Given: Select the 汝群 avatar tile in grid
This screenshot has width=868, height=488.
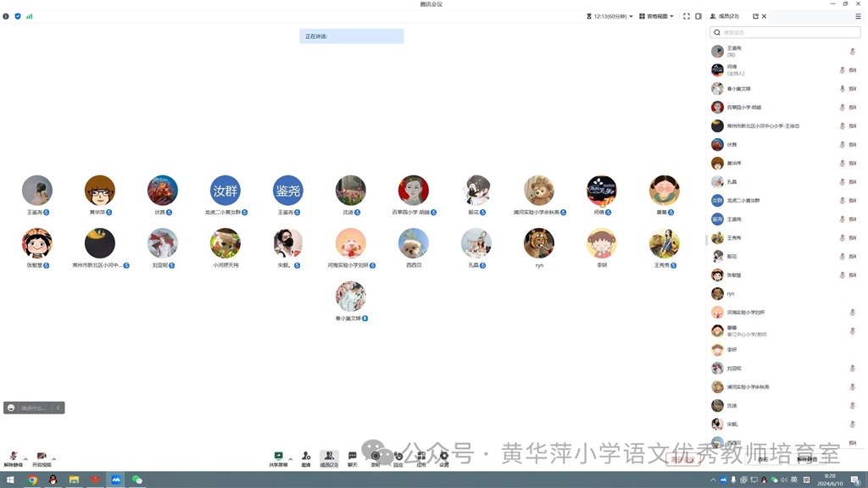Looking at the screenshot, I should coord(225,191).
